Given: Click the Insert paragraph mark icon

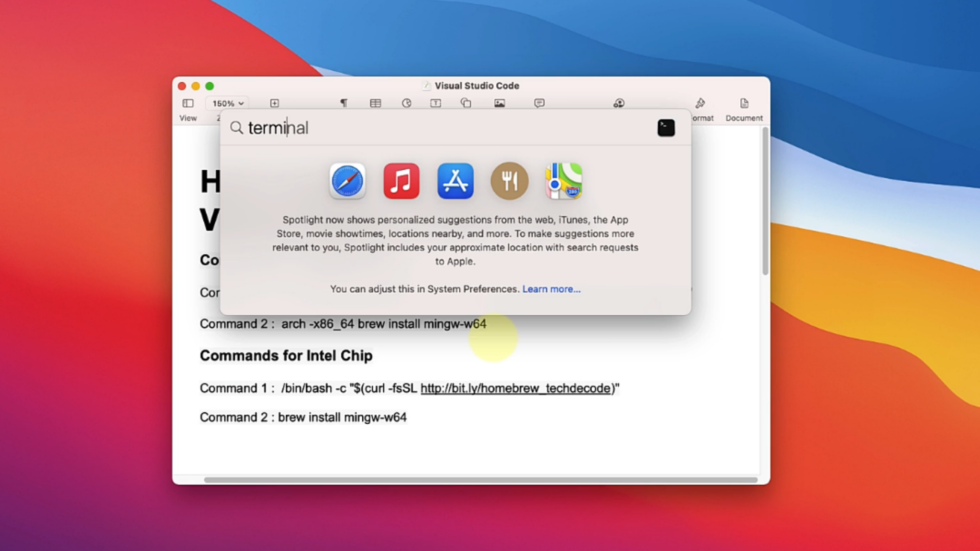Looking at the screenshot, I should point(344,103).
